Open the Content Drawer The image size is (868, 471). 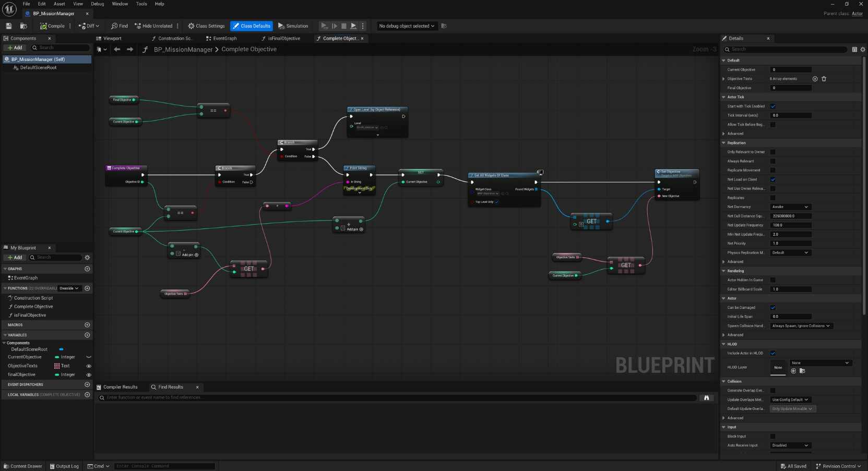[23, 466]
